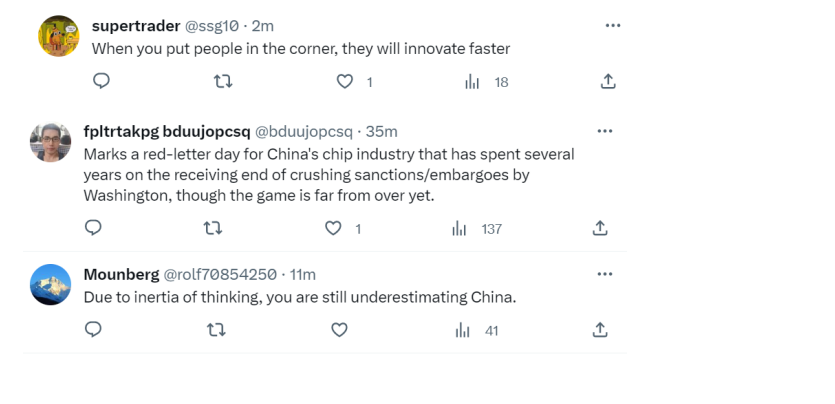Screen dimensions: 835x404
Task: Open the 35m timestamp on bduujopcsq's tweet
Action: 382,131
